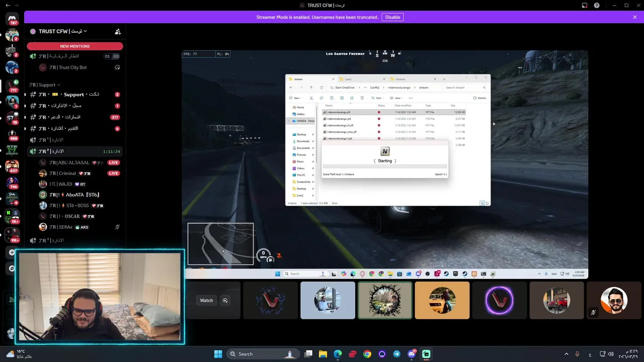Viewport: 644px width, 362px height.
Task: Click the invite people icon beside server name
Action: click(118, 31)
